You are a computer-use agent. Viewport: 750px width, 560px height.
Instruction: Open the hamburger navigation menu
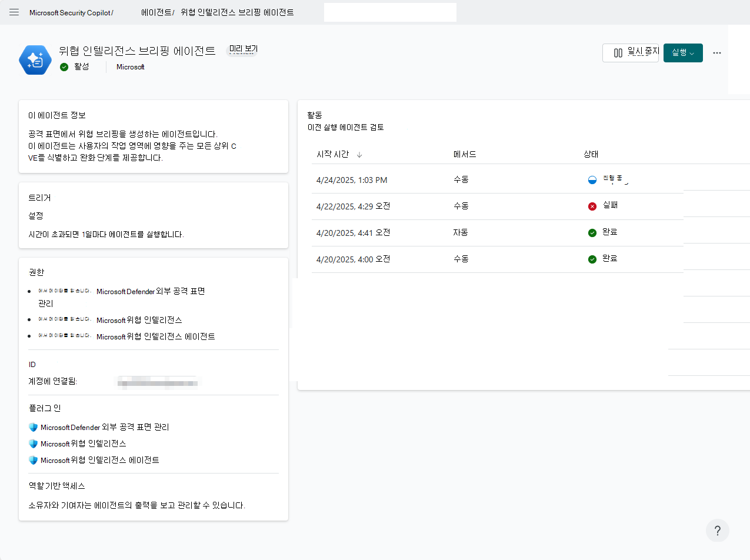click(14, 12)
